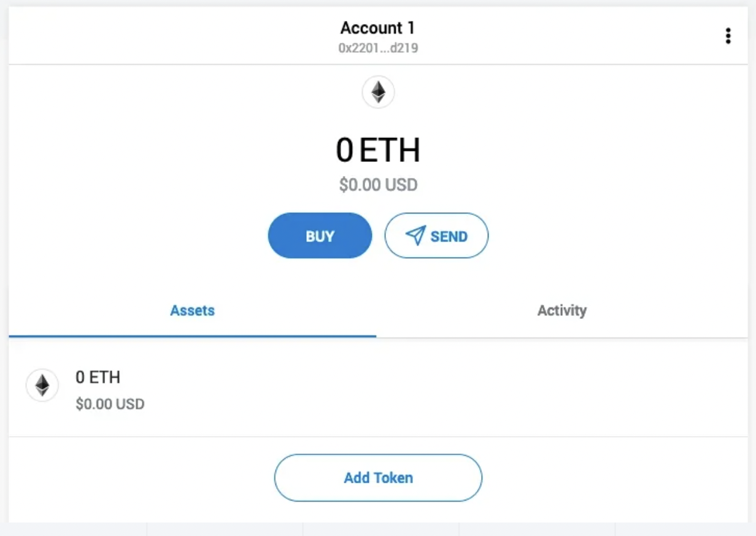Copy the address 0x2201...d219
The height and width of the screenshot is (536, 756).
pos(378,48)
